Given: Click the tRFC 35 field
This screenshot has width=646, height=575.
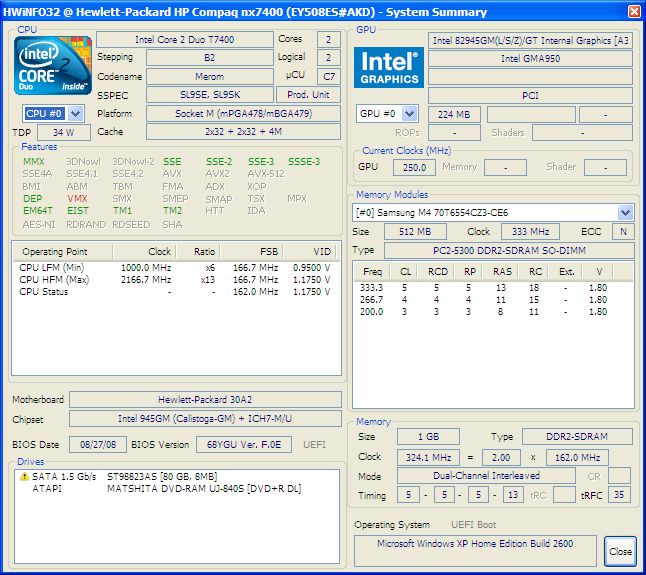Looking at the screenshot, I should 619,495.
